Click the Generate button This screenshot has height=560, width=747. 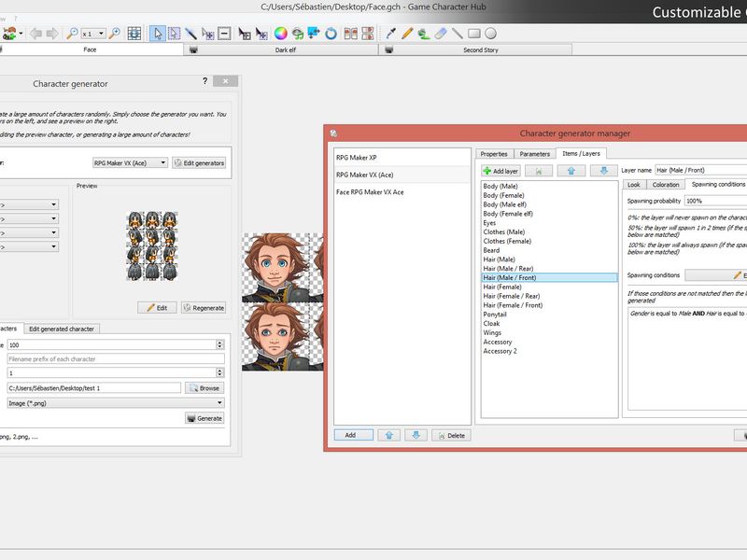coord(204,418)
